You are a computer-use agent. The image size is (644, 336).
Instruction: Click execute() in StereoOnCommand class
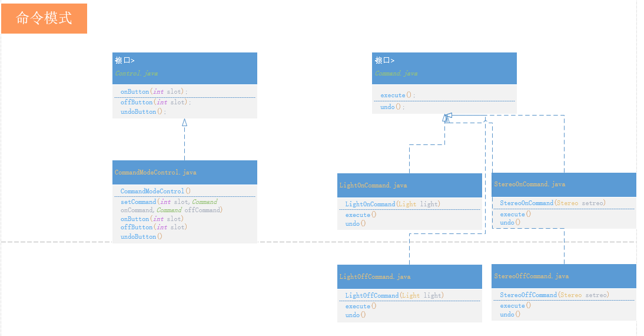pos(516,214)
